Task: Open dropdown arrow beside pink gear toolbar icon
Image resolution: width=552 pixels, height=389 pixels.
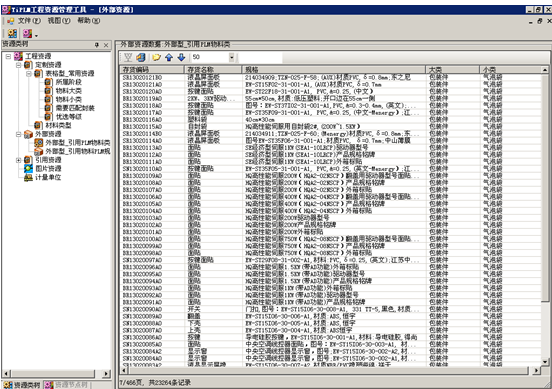Action: [37, 35]
